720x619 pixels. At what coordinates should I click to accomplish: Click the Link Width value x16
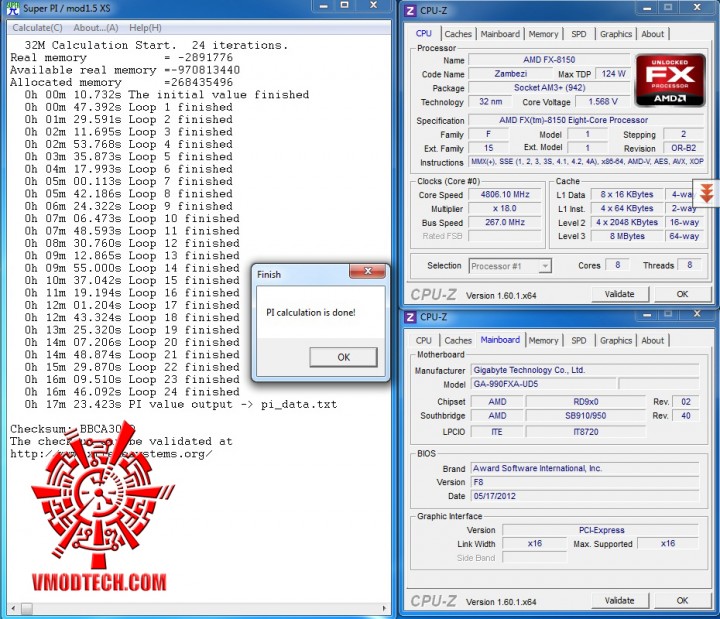[x=534, y=544]
